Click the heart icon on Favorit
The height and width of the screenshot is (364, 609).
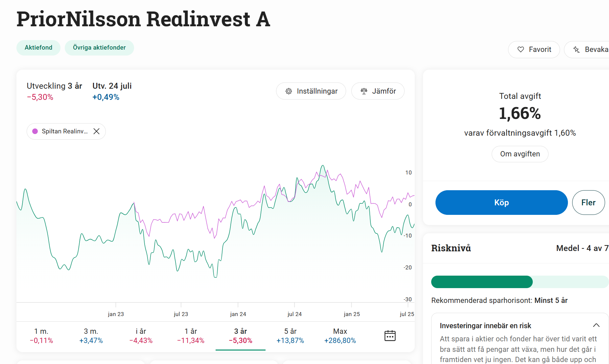click(x=521, y=50)
